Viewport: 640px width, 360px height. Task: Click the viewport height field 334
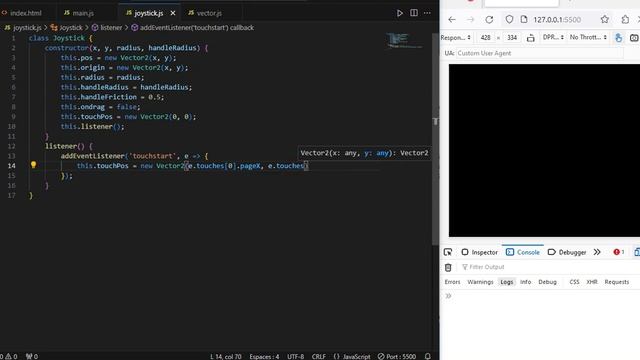pyautogui.click(x=512, y=38)
